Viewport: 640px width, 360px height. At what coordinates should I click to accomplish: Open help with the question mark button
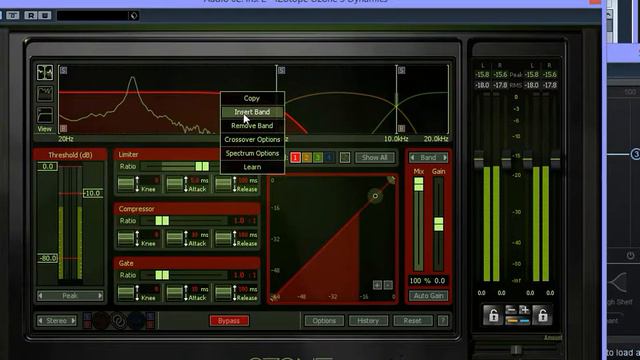coord(443,321)
